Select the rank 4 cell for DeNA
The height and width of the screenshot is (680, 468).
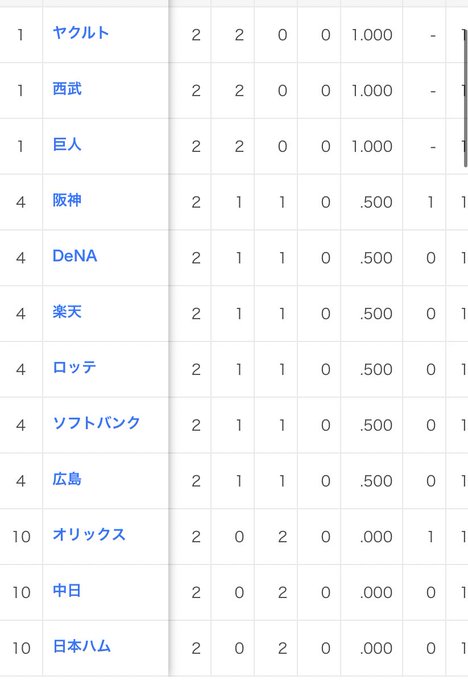click(x=21, y=258)
